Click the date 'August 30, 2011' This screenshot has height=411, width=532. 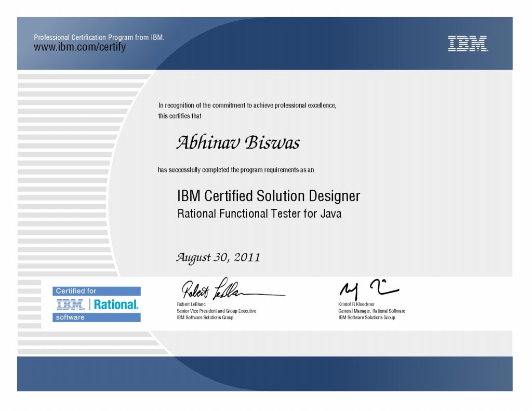click(218, 258)
